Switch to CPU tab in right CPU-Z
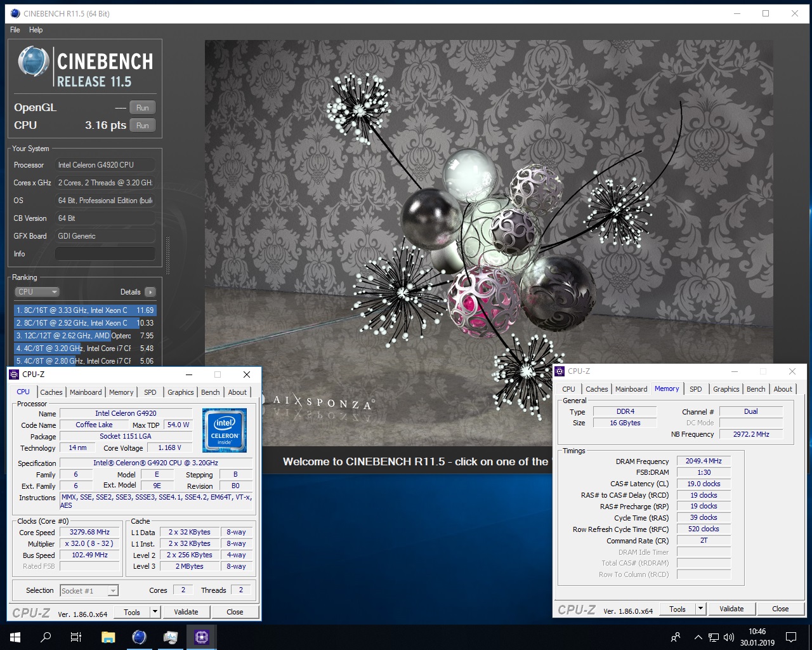 coord(569,389)
